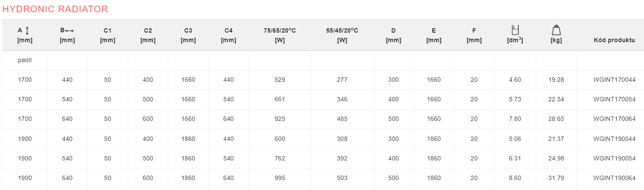
Task: Click the 995 W heat output cell
Action: tap(280, 178)
